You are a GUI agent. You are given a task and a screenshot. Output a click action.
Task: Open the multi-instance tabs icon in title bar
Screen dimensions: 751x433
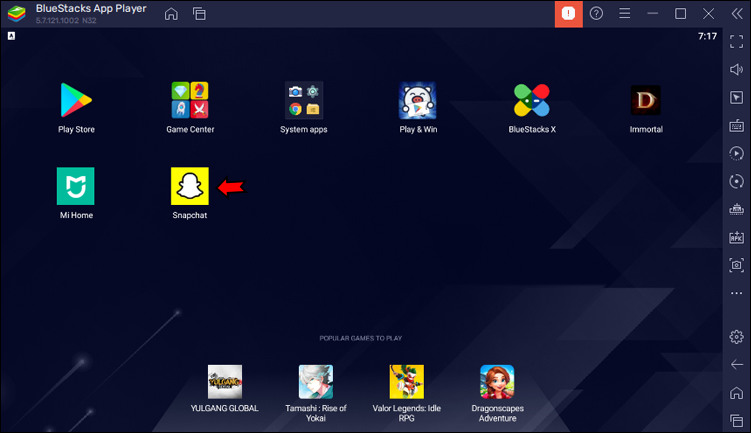pos(199,14)
